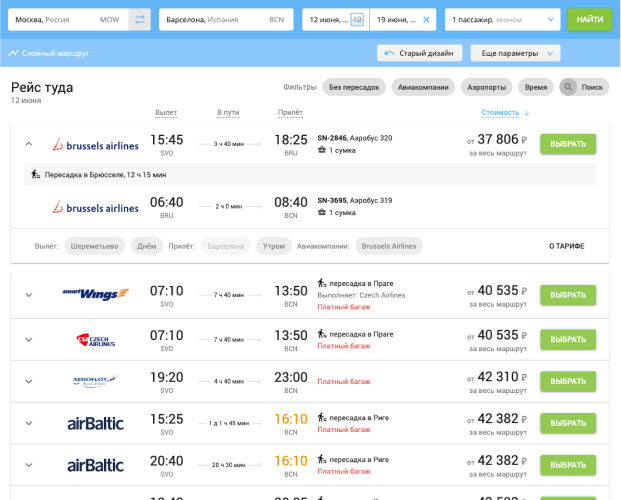
Task: Sort results by 'Стоимость' column
Action: (505, 112)
